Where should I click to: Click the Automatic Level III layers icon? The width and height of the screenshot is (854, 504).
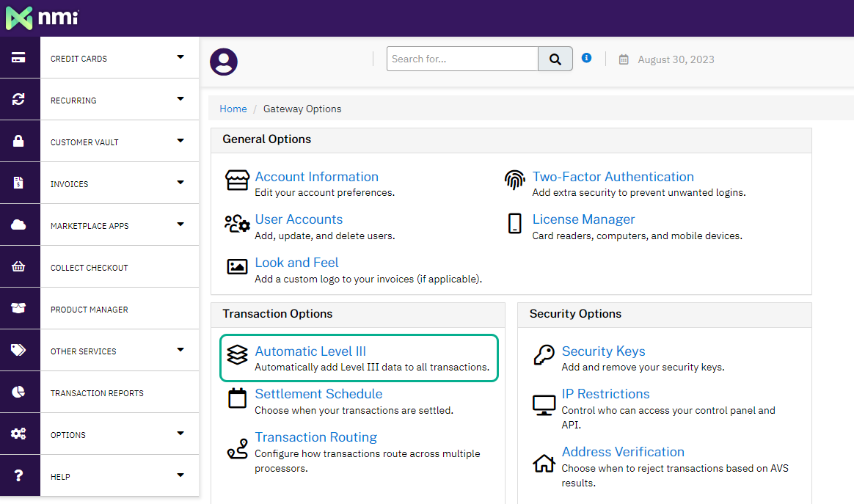238,354
